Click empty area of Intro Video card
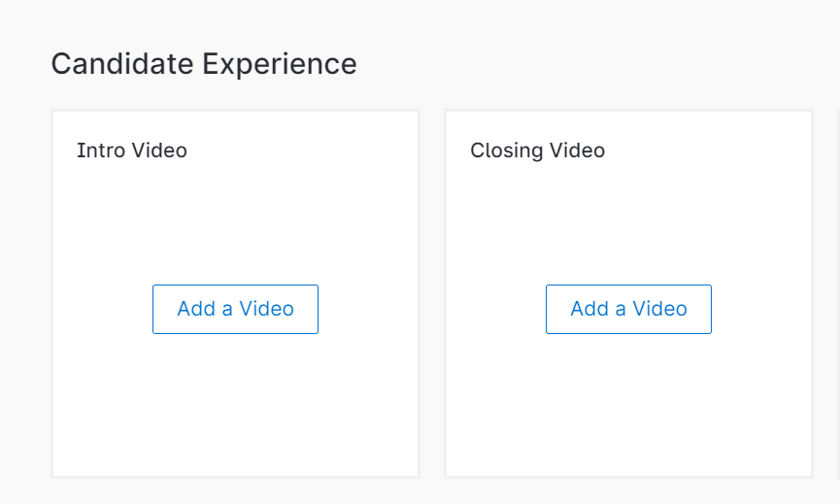This screenshot has width=840, height=504. click(235, 218)
